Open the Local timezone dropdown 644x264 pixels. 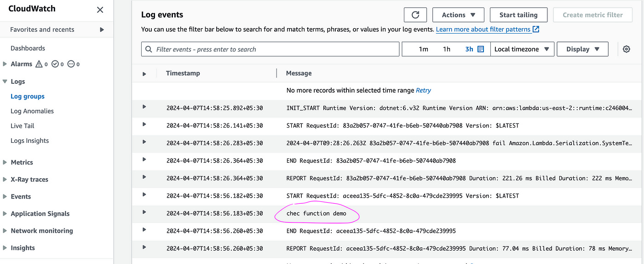(522, 49)
